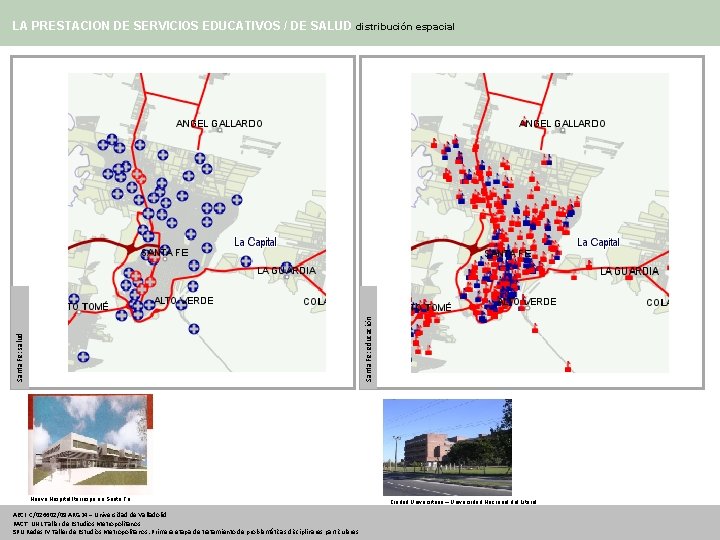
Task: Click the university brick building photo
Action: point(447,447)
